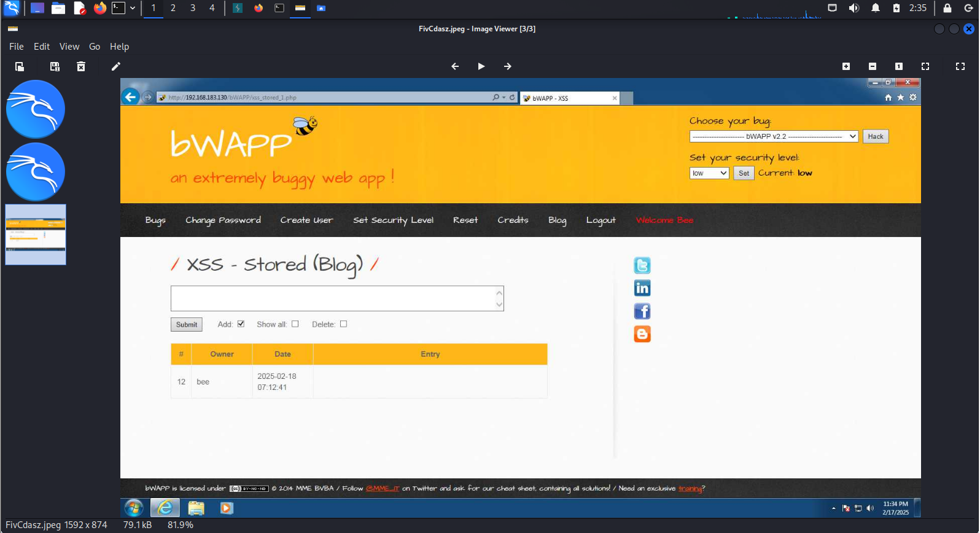The width and height of the screenshot is (980, 533).
Task: Open the terminal emulator launcher
Action: (119, 8)
